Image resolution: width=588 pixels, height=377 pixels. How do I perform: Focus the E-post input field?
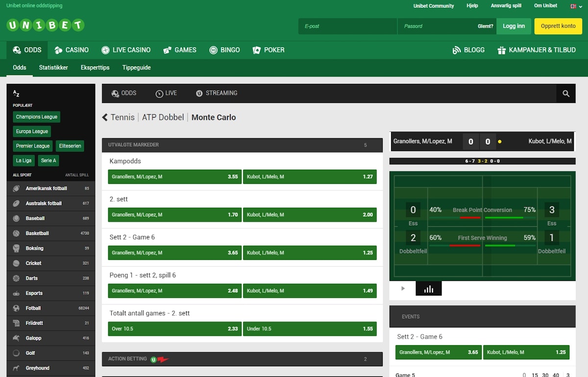click(347, 26)
